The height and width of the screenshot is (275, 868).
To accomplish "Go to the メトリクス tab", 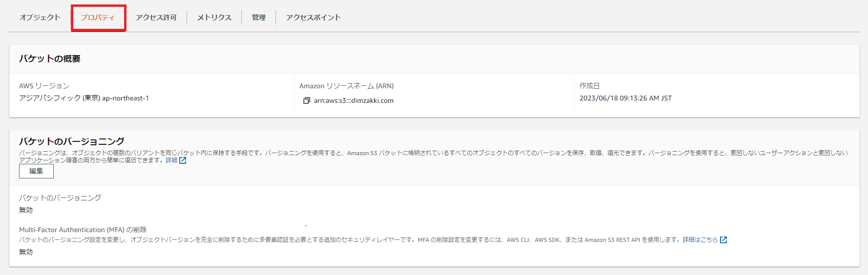I will (214, 18).
